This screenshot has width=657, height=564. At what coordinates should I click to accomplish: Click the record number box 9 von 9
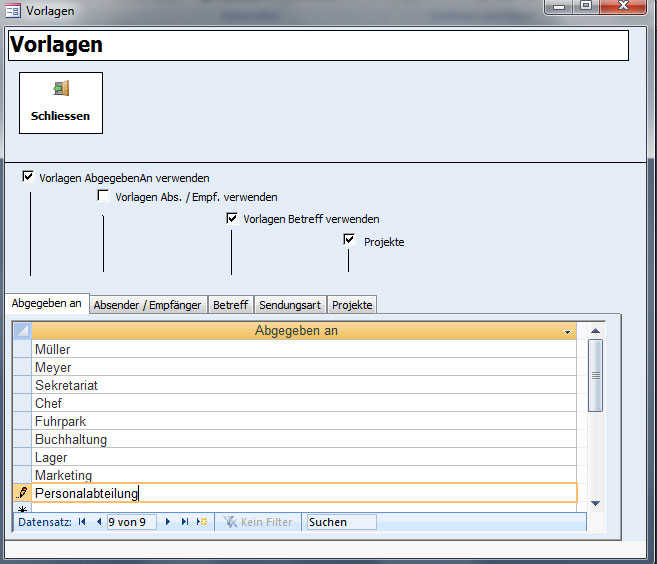[x=132, y=522]
